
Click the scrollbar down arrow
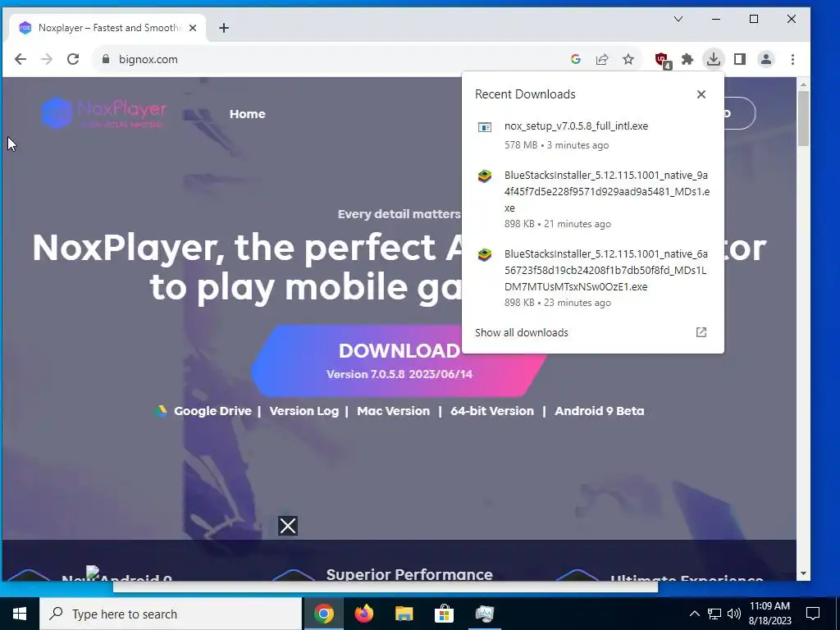tap(802, 573)
